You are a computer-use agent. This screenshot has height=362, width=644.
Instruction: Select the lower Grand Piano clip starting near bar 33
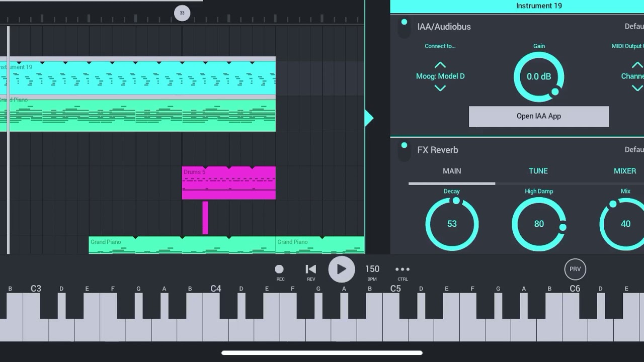(x=182, y=245)
